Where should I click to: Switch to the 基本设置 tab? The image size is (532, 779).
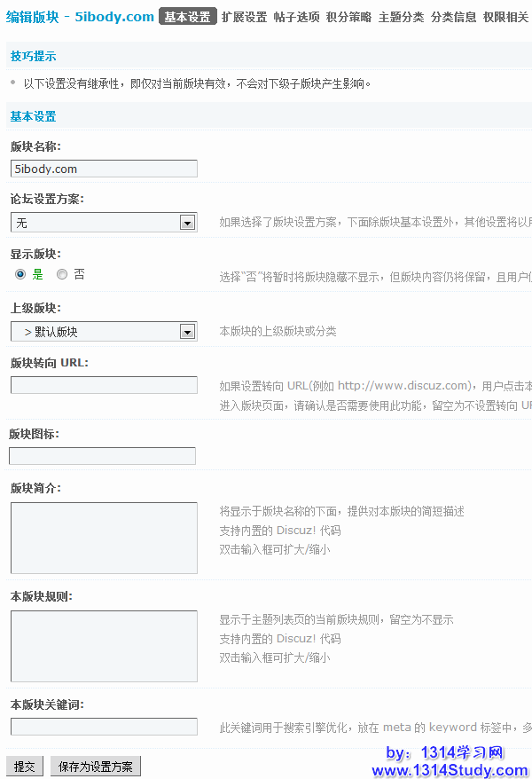[188, 16]
